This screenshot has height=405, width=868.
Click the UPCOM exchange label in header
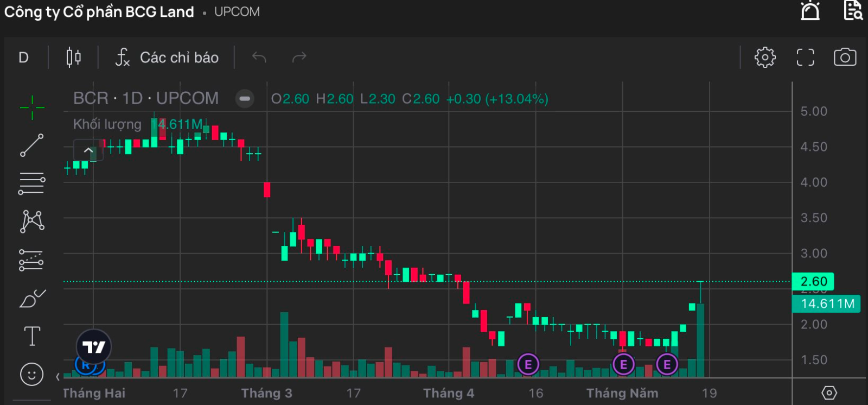[237, 11]
